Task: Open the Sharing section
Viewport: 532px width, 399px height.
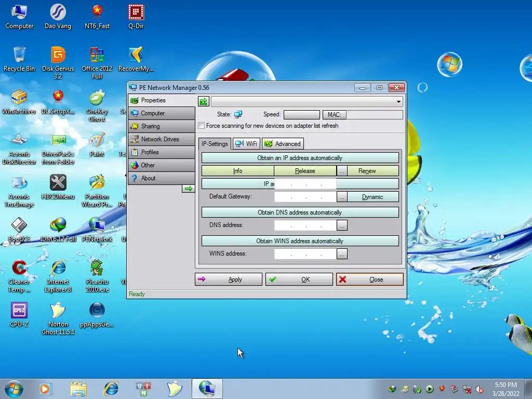Action: tap(162, 126)
